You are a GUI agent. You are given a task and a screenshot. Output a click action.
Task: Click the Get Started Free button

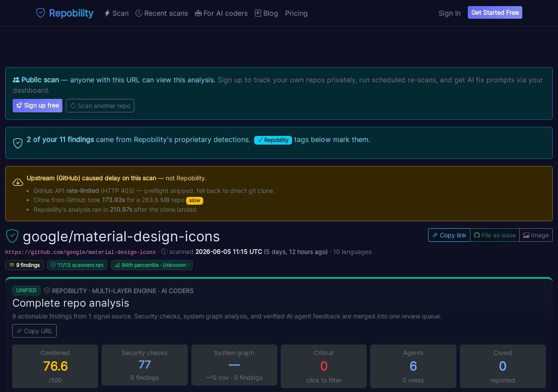click(495, 13)
